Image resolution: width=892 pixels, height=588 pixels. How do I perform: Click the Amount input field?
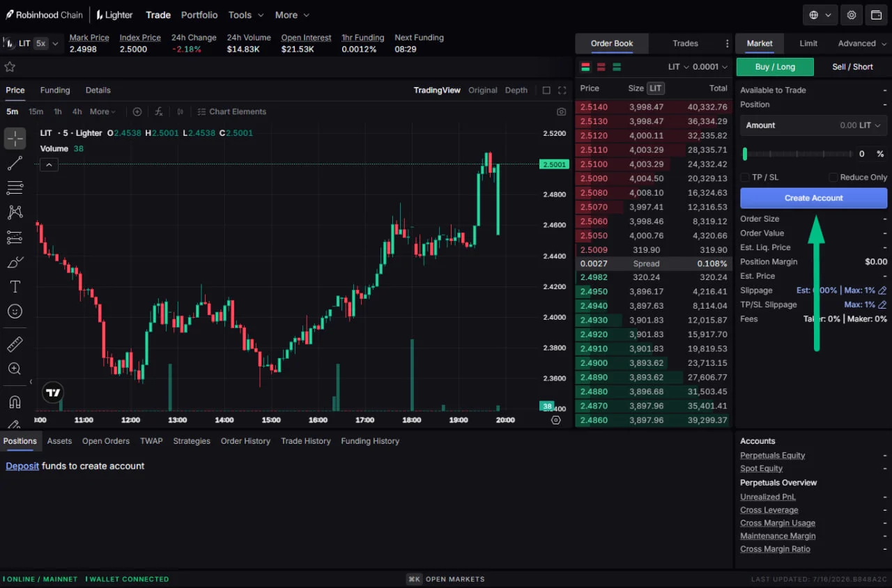[813, 125]
